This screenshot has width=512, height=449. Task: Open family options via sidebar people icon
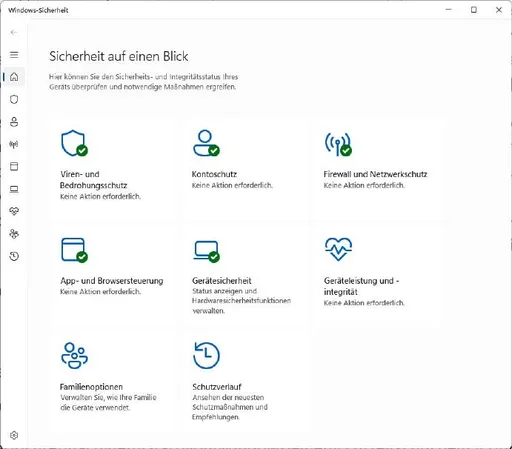click(14, 234)
